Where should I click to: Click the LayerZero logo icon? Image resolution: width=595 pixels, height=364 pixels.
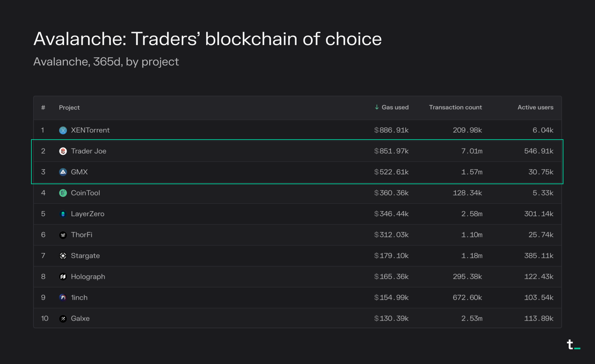63,214
